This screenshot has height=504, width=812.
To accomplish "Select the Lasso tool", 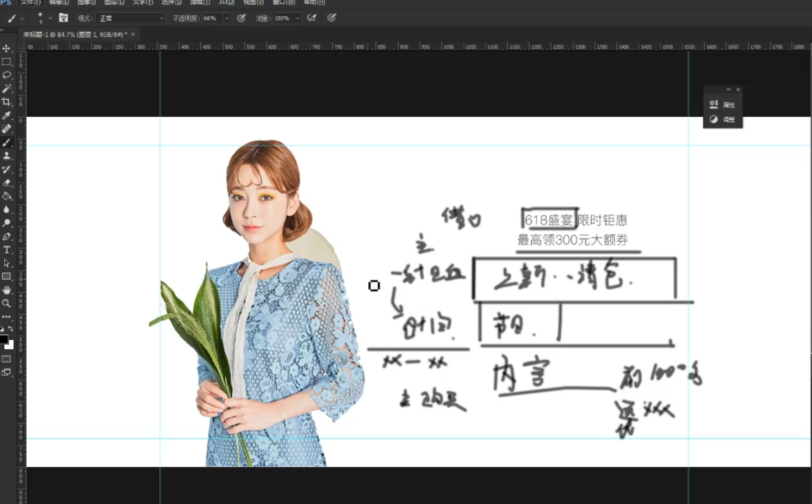I will coord(7,75).
